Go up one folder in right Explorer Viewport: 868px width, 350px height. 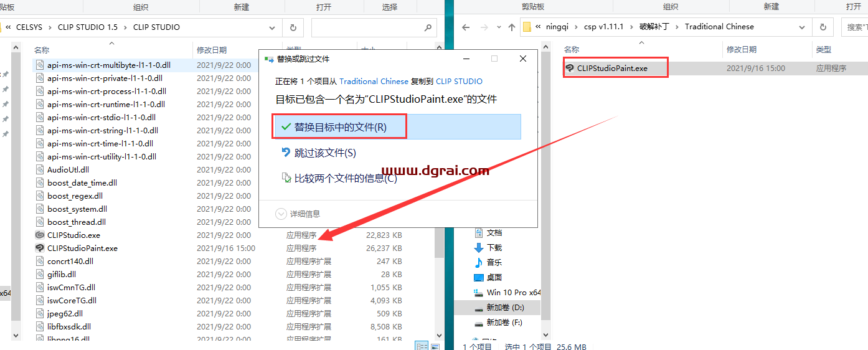[x=512, y=27]
